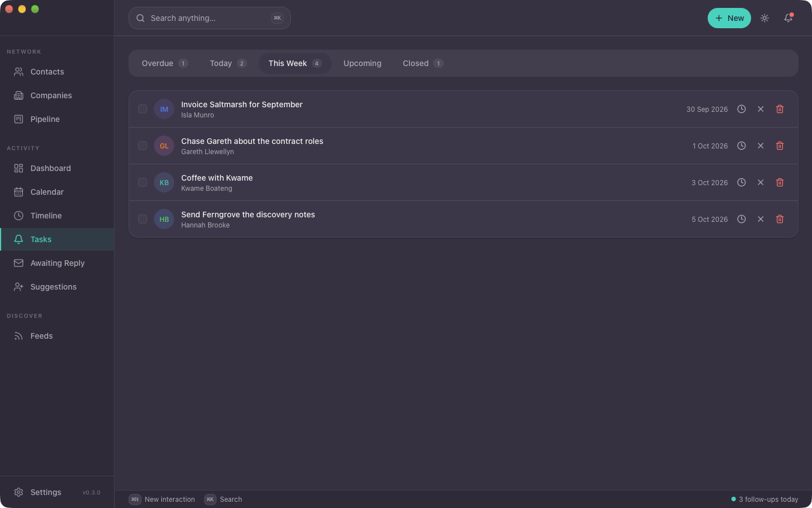Image resolution: width=812 pixels, height=508 pixels.
Task: Open Feeds under Discover
Action: tap(57, 336)
